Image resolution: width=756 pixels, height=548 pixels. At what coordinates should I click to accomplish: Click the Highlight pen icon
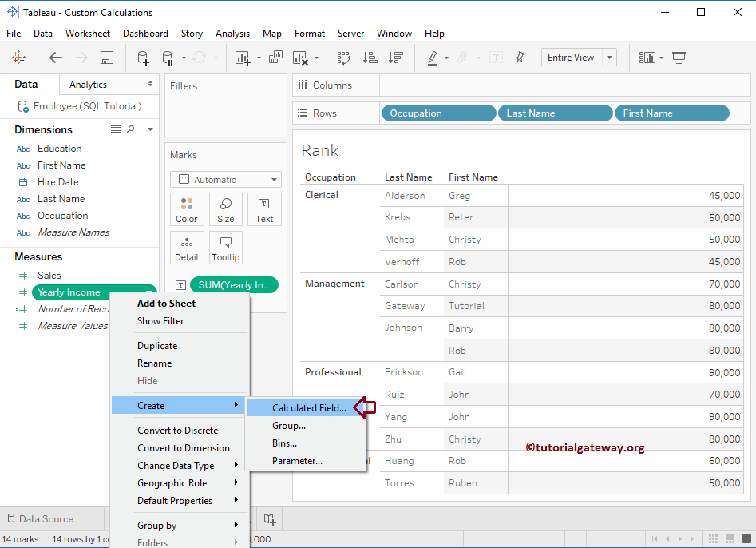coord(432,57)
